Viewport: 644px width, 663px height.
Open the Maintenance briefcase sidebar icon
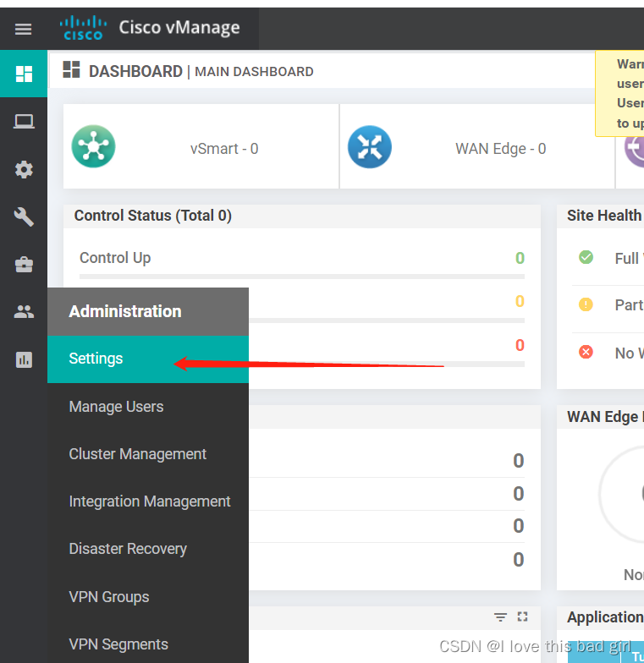(24, 265)
